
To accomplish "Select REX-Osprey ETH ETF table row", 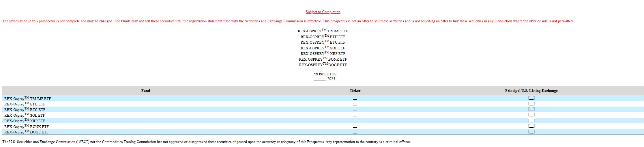I will pos(323,104).
